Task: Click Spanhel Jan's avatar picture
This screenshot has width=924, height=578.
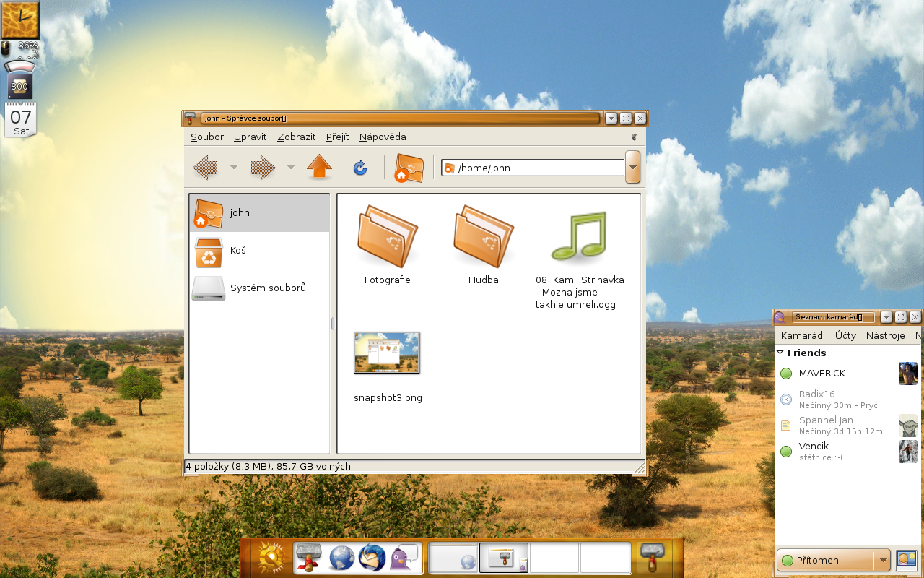Action: pos(907,425)
